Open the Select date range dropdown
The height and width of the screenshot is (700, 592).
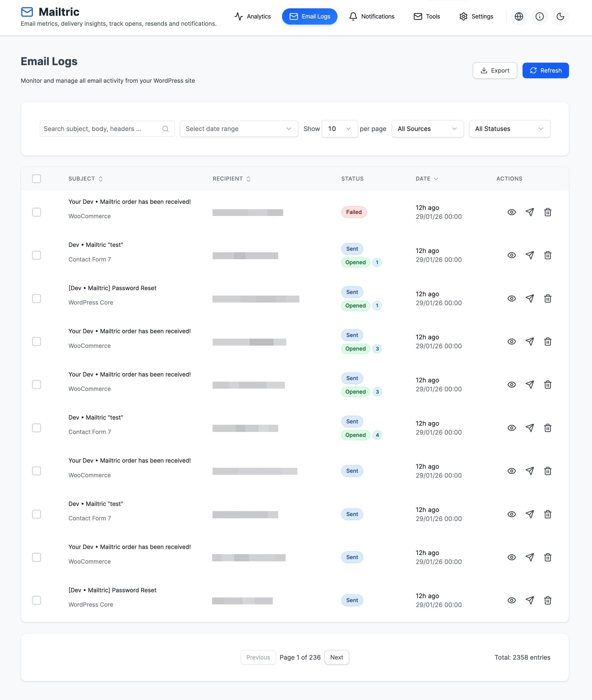tap(239, 129)
